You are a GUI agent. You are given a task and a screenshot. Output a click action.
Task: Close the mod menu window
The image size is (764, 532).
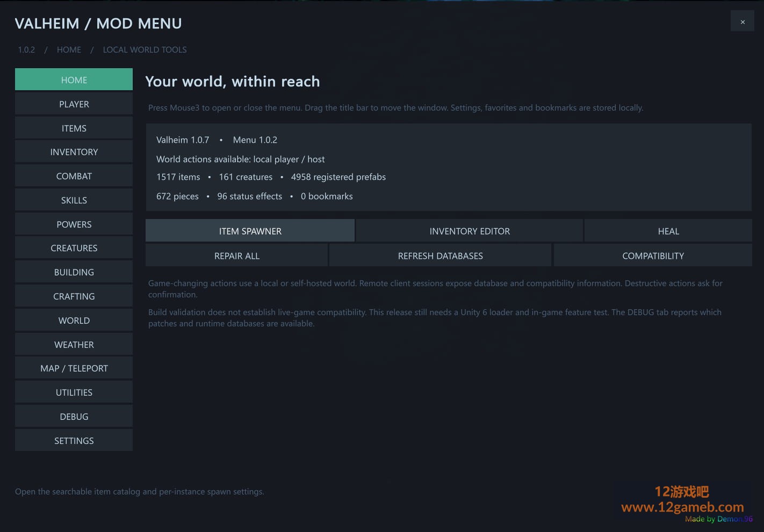[742, 21]
